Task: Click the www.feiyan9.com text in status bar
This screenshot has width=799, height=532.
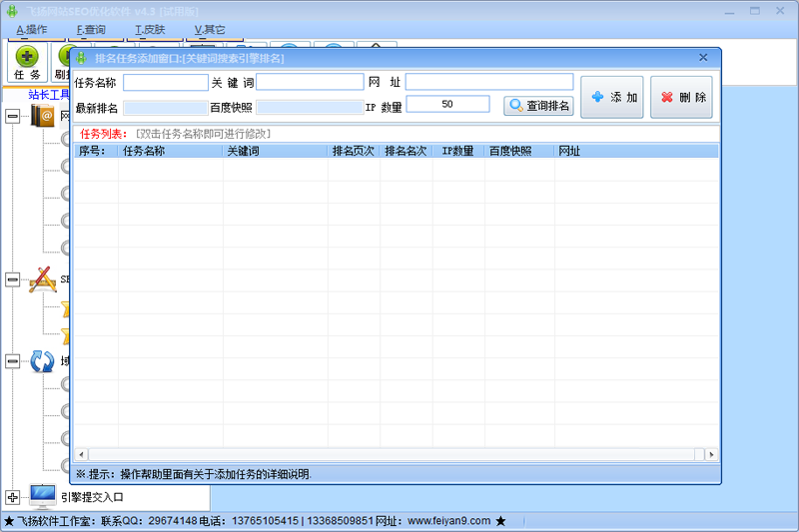Action: pos(448,521)
